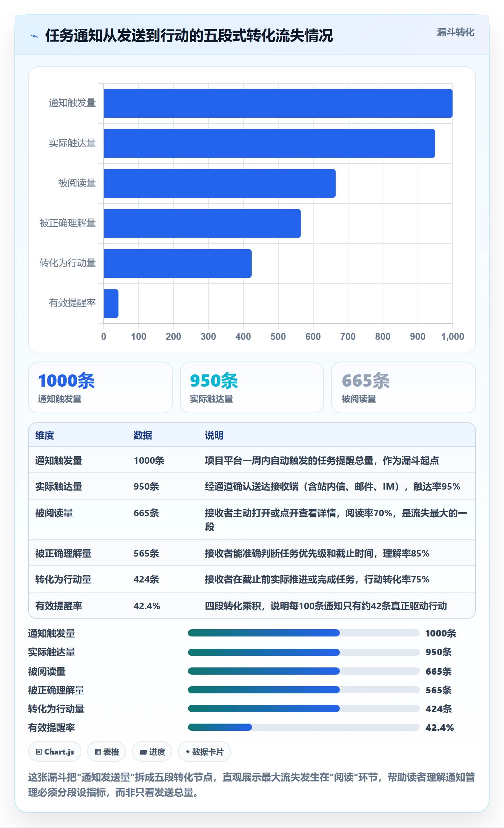The image size is (504, 828).
Task: Click the 1,000 tick on x-axis
Action: [x=453, y=337]
